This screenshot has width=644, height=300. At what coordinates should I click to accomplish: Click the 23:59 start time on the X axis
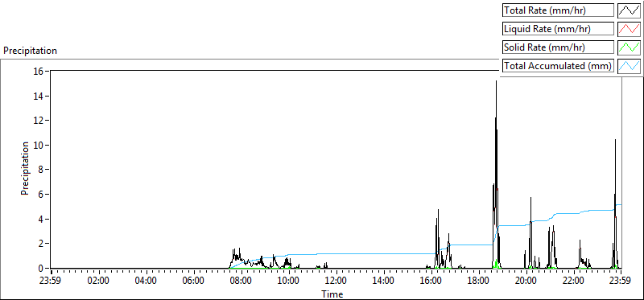coord(52,282)
